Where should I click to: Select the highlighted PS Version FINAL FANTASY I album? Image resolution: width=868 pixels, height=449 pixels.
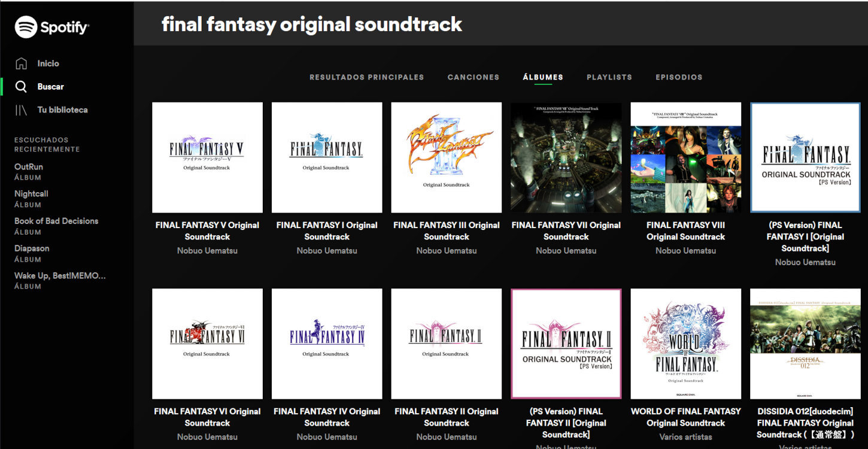805,157
